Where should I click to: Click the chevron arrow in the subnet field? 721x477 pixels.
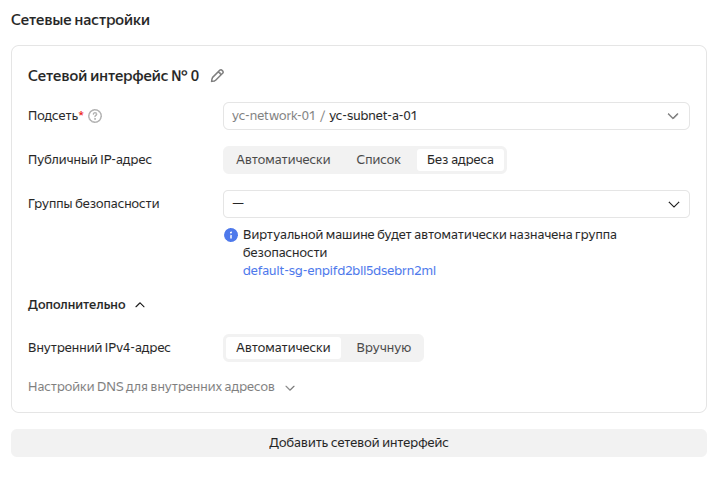[x=673, y=116]
